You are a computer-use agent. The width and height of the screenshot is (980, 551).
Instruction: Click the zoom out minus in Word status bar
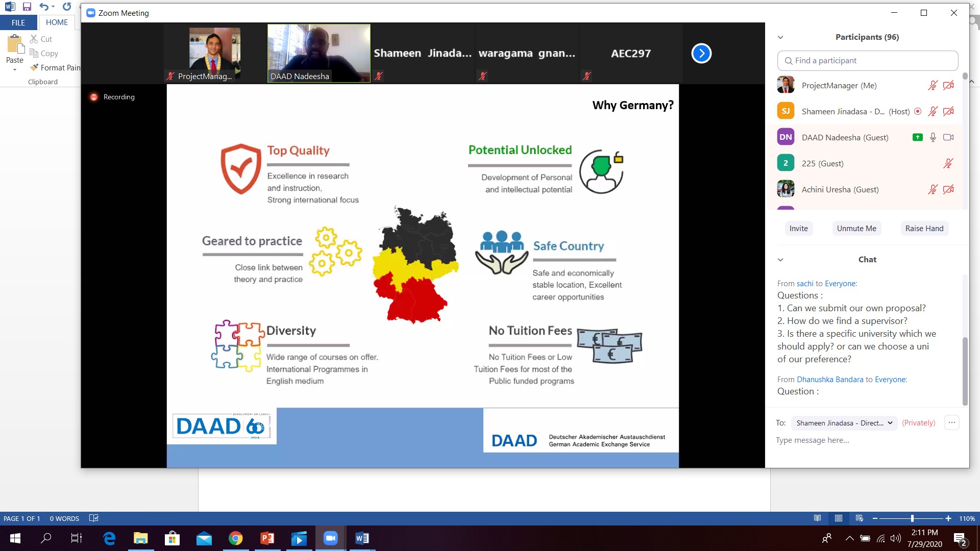[875, 518]
